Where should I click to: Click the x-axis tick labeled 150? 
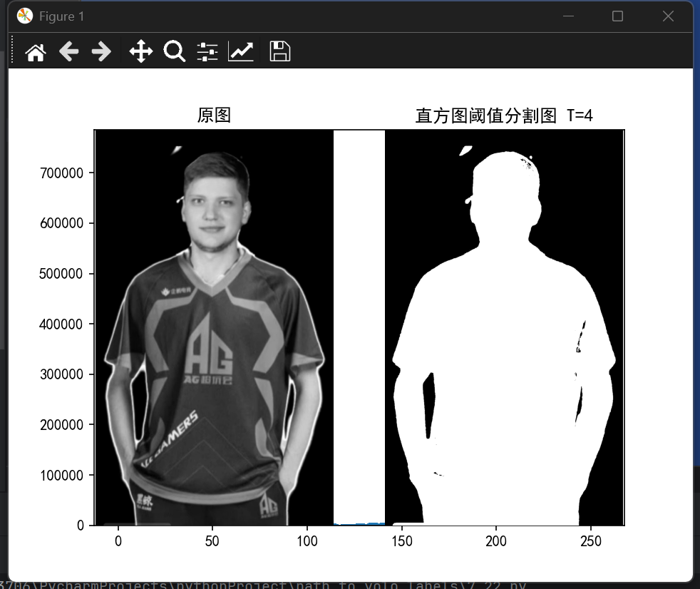[x=402, y=541]
